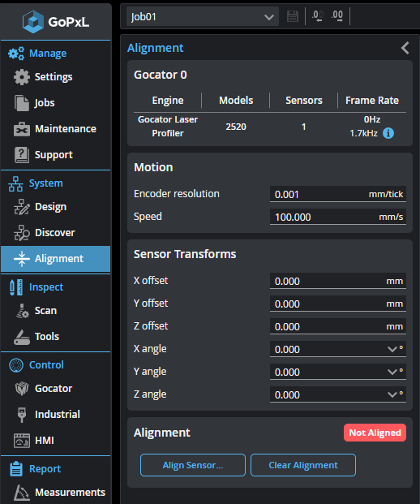Open the Design system page
Image resolution: width=420 pixels, height=504 pixels.
[41, 207]
